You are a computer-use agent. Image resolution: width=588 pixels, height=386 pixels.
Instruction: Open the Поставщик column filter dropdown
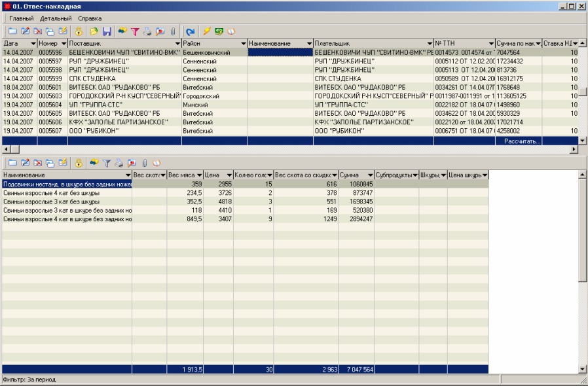(177, 44)
